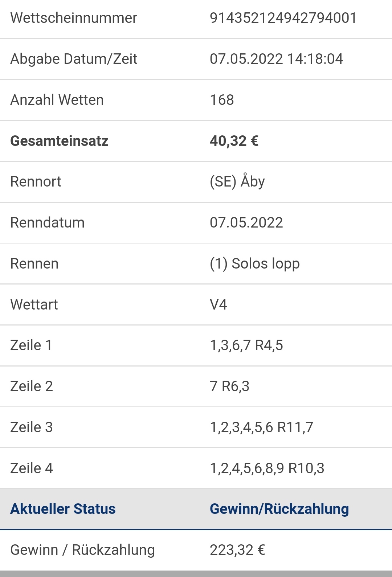
Task: Click the Zeile 3 selection 1,2,3,4,5,6 R11,7
Action: [261, 427]
